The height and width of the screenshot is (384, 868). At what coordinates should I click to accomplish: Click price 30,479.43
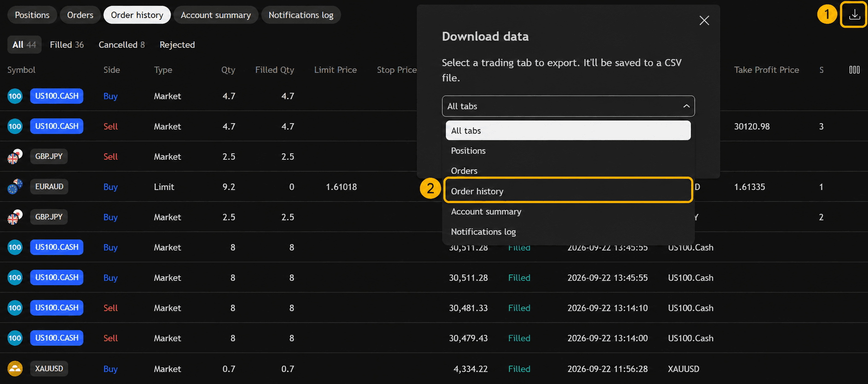468,338
